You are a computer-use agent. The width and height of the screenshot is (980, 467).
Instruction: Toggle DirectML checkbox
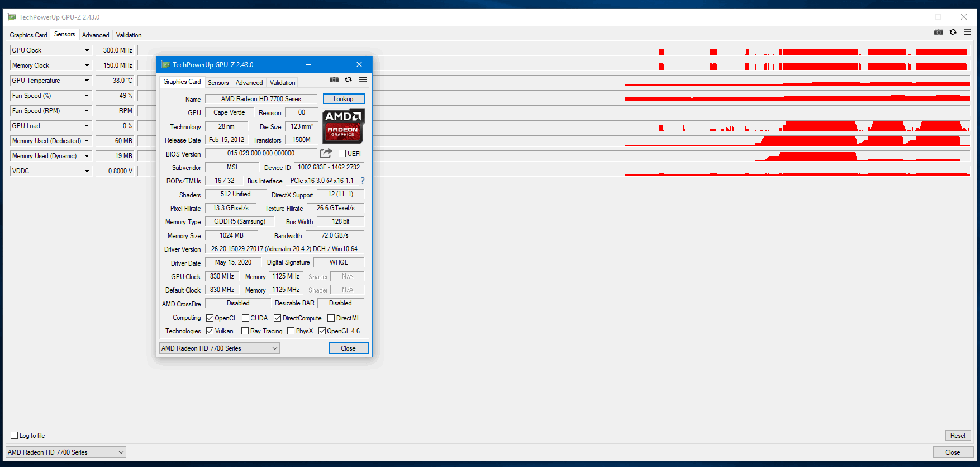click(331, 318)
